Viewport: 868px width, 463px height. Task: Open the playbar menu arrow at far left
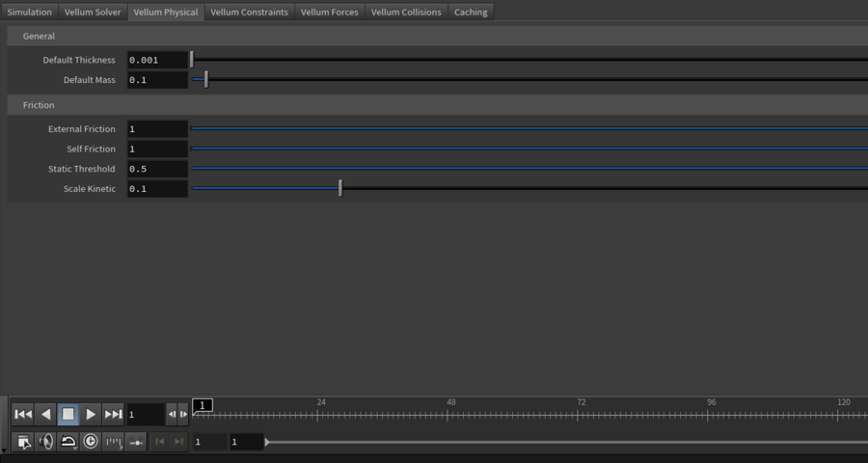[5, 449]
